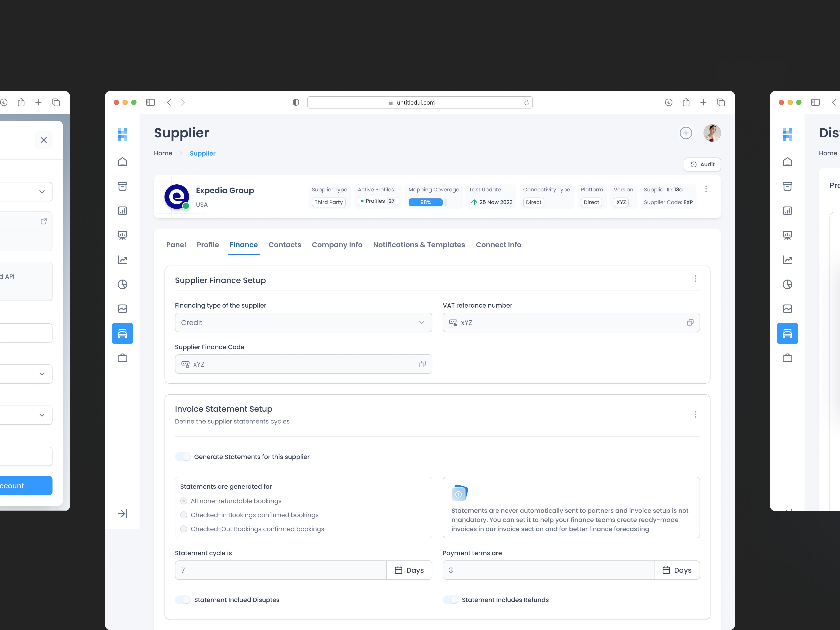
Task: Open the Invoice Statement Setup options menu
Action: (x=696, y=414)
